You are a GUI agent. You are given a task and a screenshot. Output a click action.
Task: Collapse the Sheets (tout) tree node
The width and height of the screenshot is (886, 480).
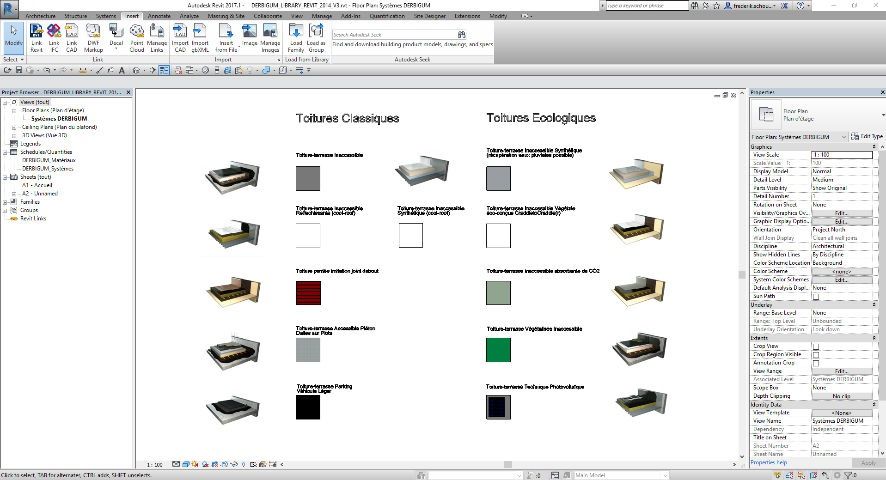[x=6, y=176]
